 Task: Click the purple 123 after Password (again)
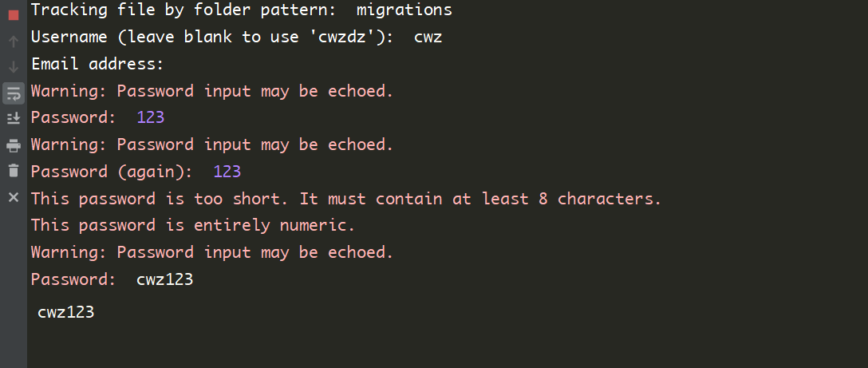point(227,172)
